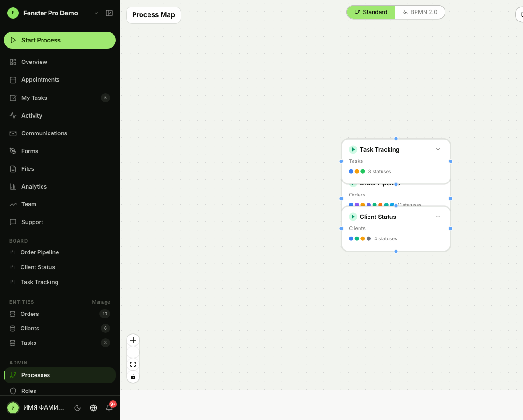The width and height of the screenshot is (523, 420).
Task: Select Roles in the Admin section
Action: click(x=28, y=391)
